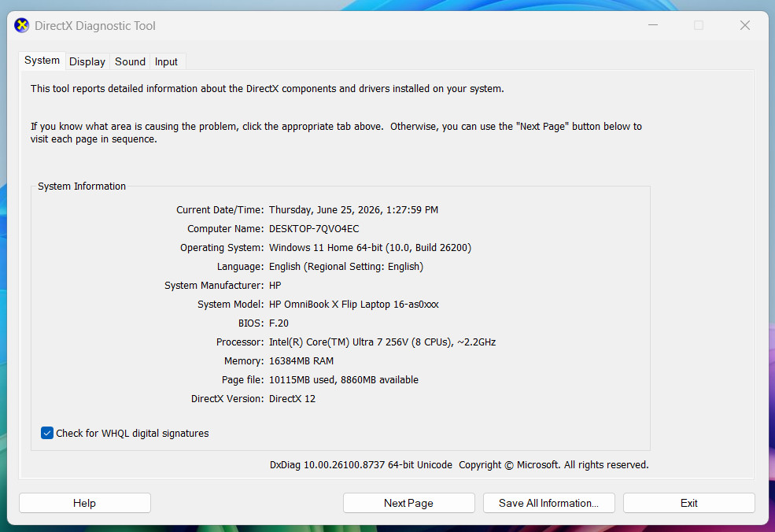The height and width of the screenshot is (532, 775).
Task: Click the System Manufacturer value HP
Action: point(275,286)
